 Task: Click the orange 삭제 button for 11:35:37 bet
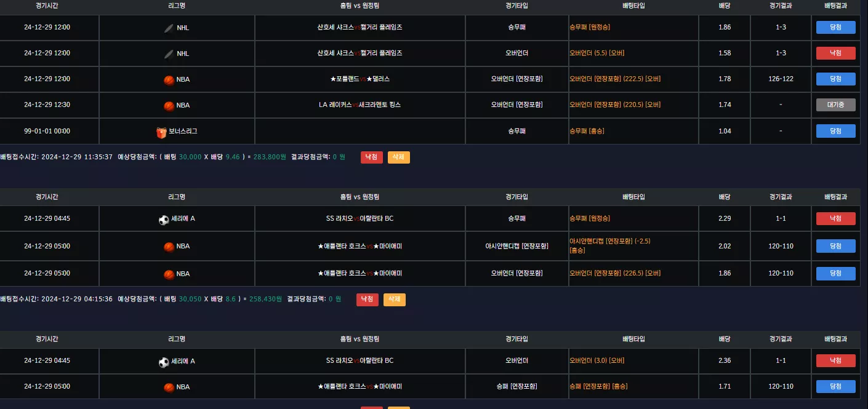pos(399,157)
